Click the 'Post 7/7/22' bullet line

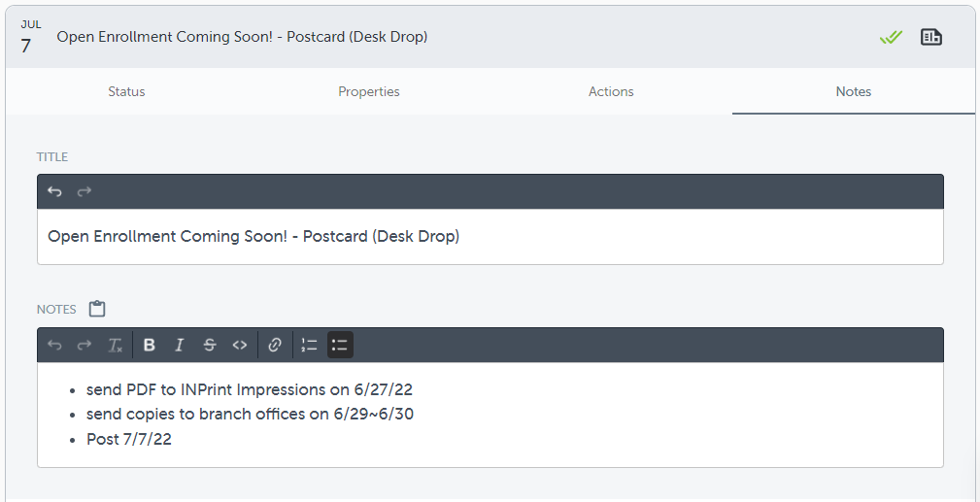tap(129, 439)
